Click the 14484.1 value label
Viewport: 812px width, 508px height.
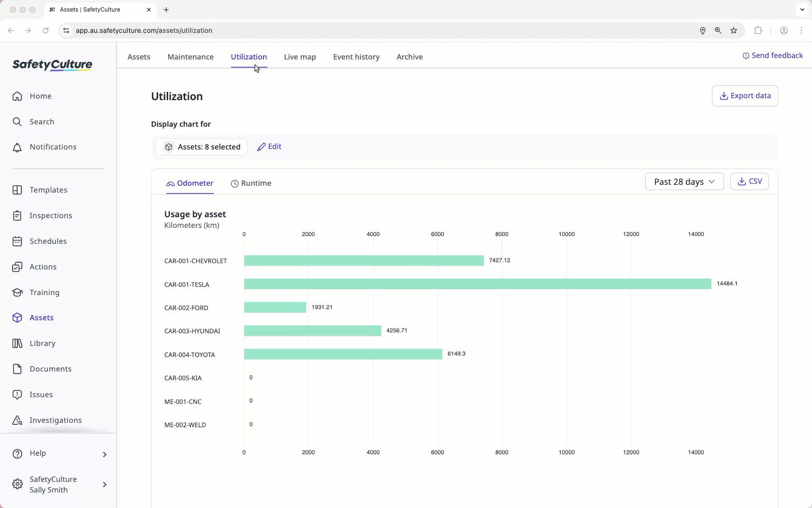click(727, 284)
